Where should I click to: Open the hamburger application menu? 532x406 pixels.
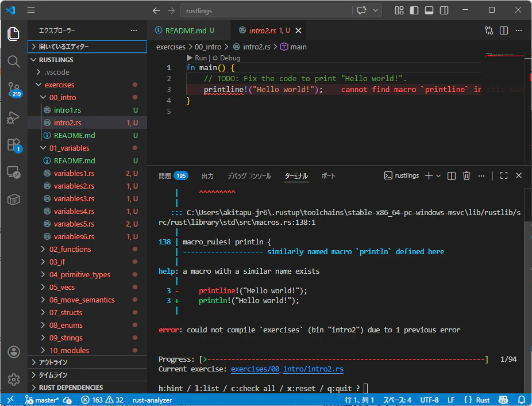click(x=31, y=10)
